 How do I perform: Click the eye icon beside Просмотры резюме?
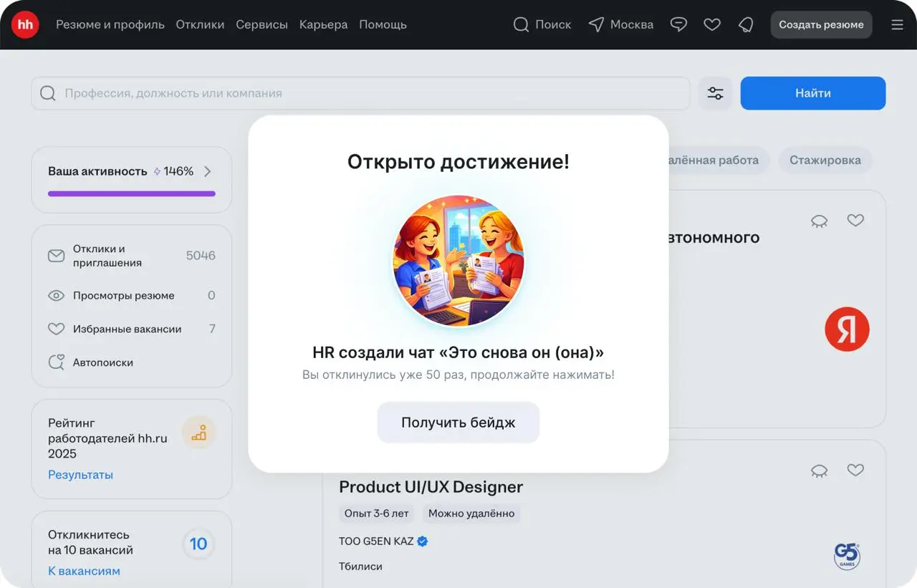point(56,296)
